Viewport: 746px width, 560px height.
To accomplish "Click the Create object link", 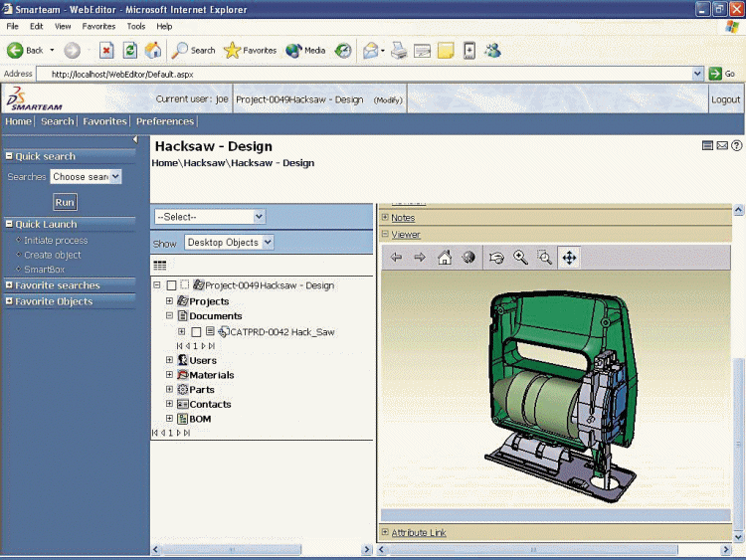I will (53, 255).
